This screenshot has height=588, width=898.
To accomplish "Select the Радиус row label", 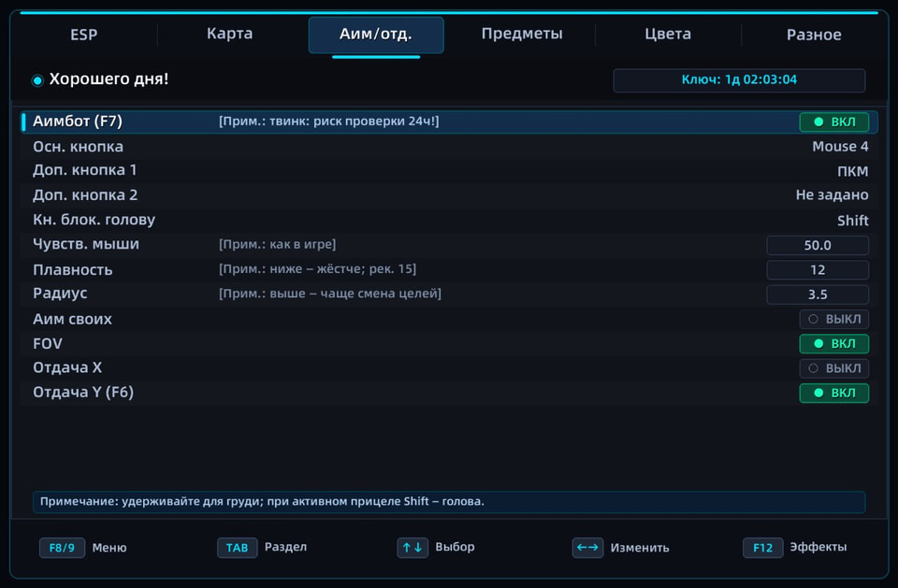I will (x=60, y=294).
